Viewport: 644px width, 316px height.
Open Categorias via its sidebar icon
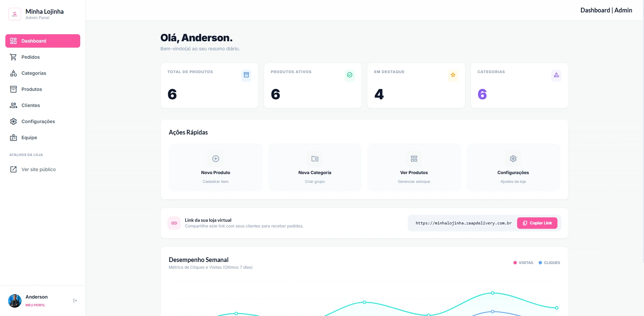coord(13,73)
